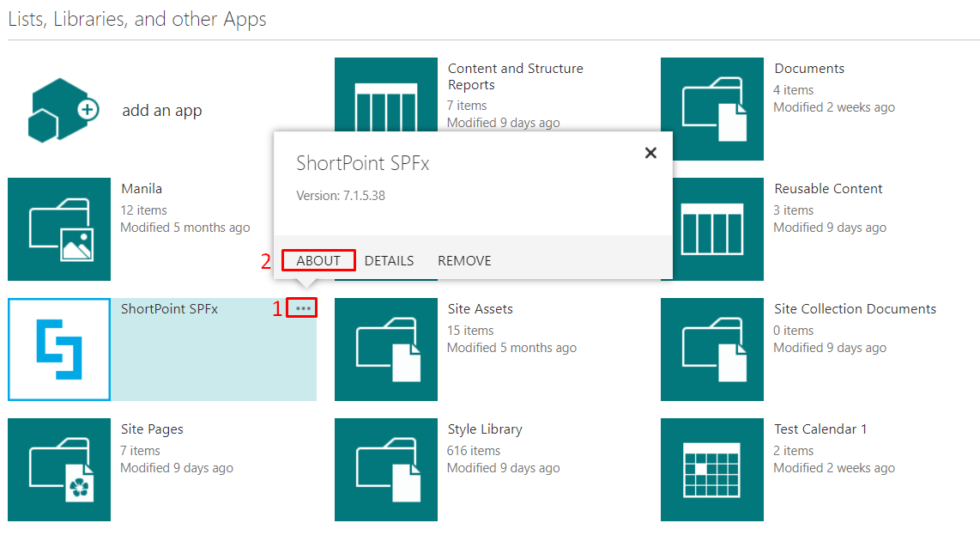Viewport: 980px width, 535px height.
Task: Click '12 items' under Manila
Action: coord(144,210)
